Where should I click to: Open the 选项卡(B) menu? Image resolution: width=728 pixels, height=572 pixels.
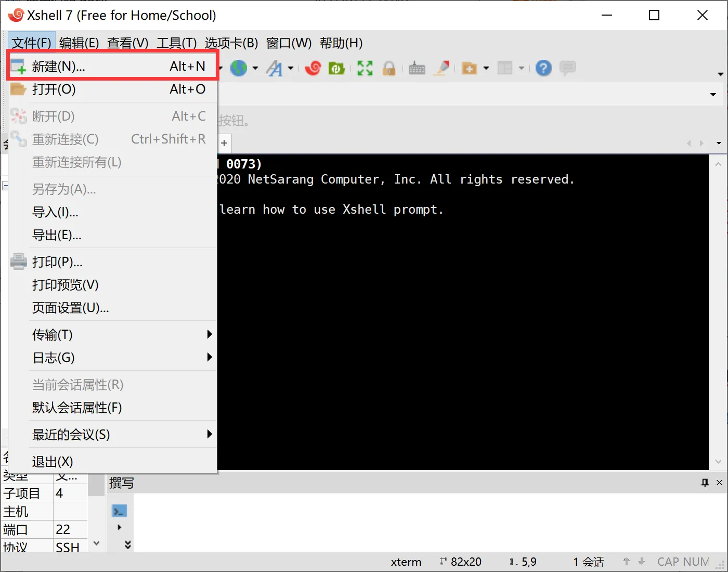[x=231, y=43]
